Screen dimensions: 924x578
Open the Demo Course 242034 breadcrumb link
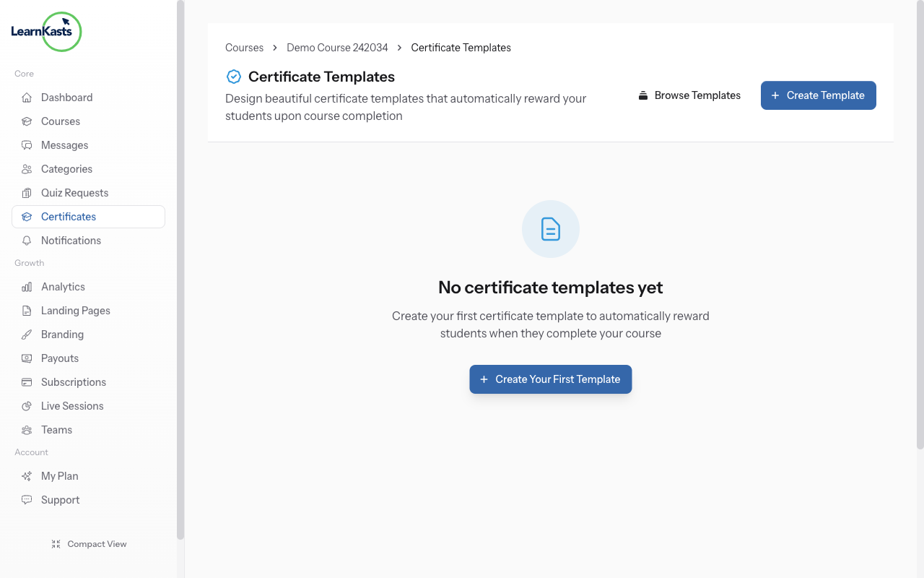(x=337, y=47)
